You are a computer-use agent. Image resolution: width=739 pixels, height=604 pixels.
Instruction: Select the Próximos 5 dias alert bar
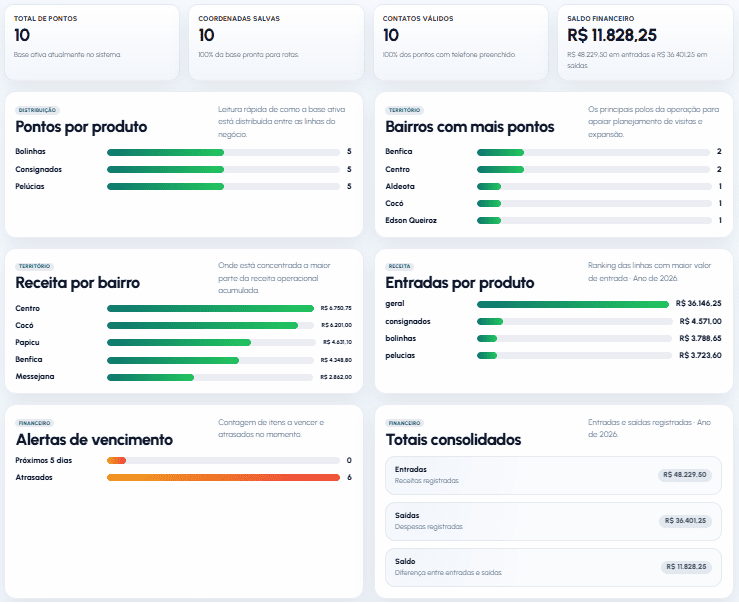(223, 461)
